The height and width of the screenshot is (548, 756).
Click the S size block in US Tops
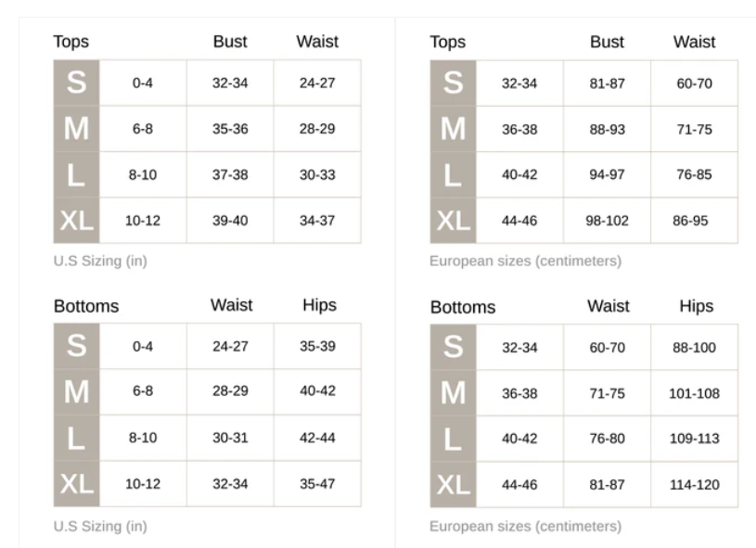tap(77, 83)
